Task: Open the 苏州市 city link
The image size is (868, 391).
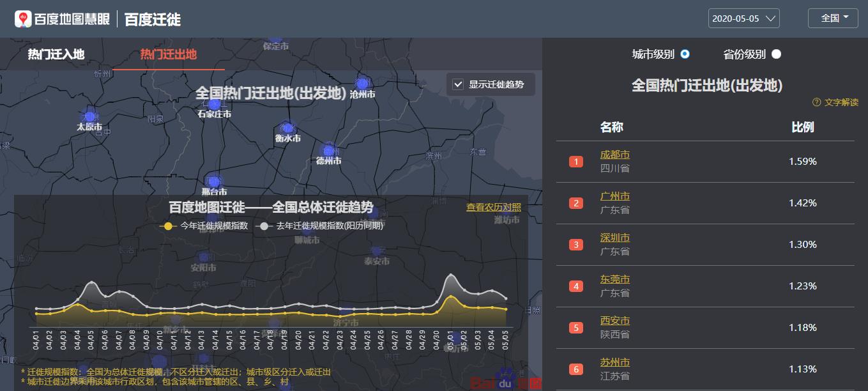Action: [615, 362]
